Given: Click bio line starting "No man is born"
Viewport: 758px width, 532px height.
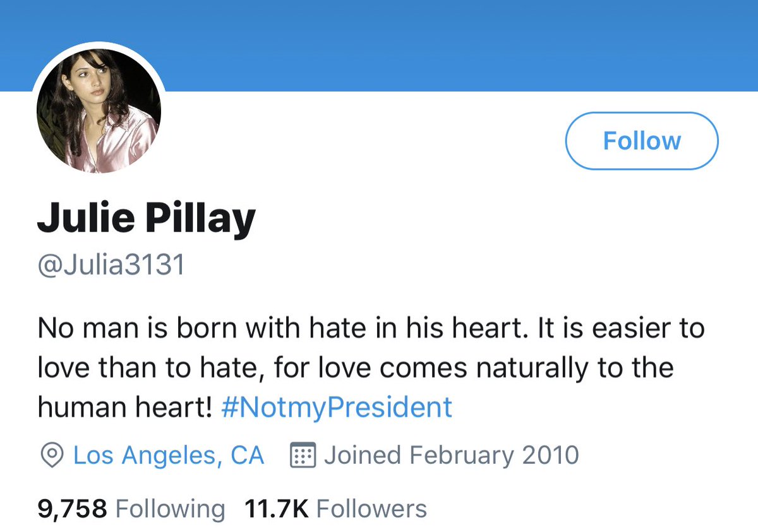Looking at the screenshot, I should pos(370,329).
